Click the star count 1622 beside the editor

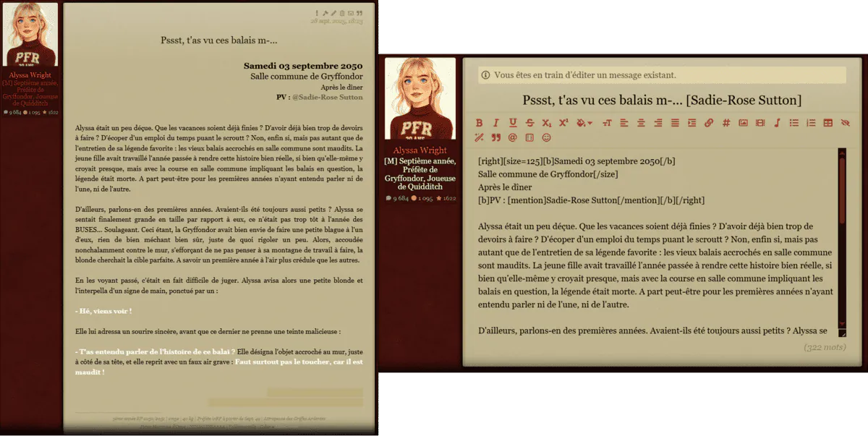click(446, 197)
